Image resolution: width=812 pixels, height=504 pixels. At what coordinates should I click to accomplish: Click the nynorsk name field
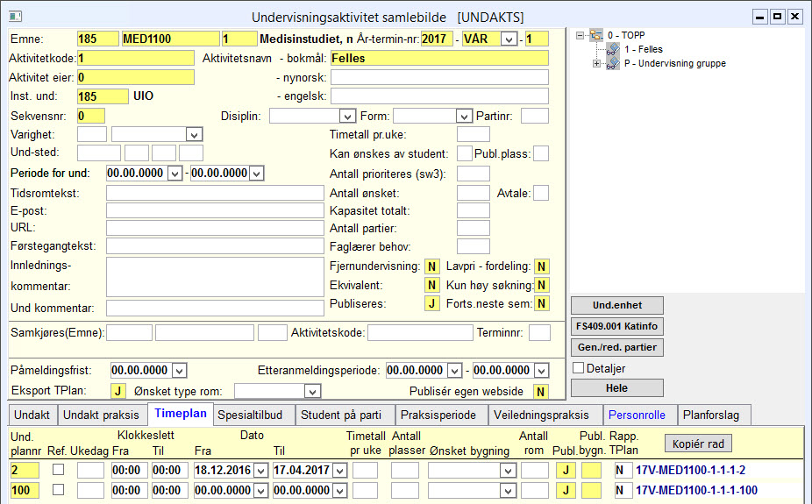click(439, 78)
